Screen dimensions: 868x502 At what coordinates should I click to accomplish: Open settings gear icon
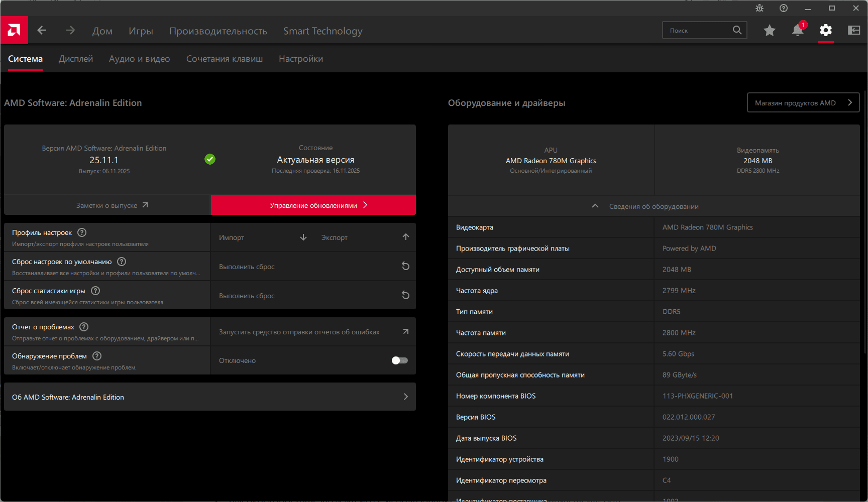[826, 31]
